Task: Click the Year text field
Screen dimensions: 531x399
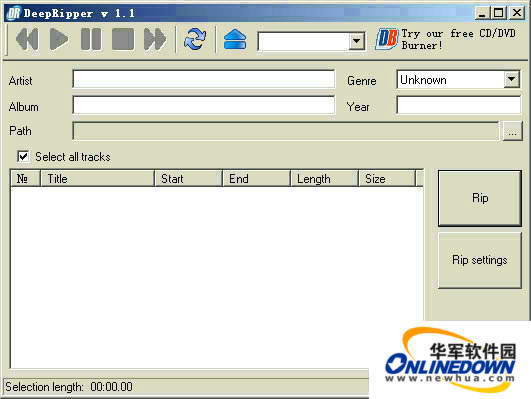Action: tap(459, 105)
